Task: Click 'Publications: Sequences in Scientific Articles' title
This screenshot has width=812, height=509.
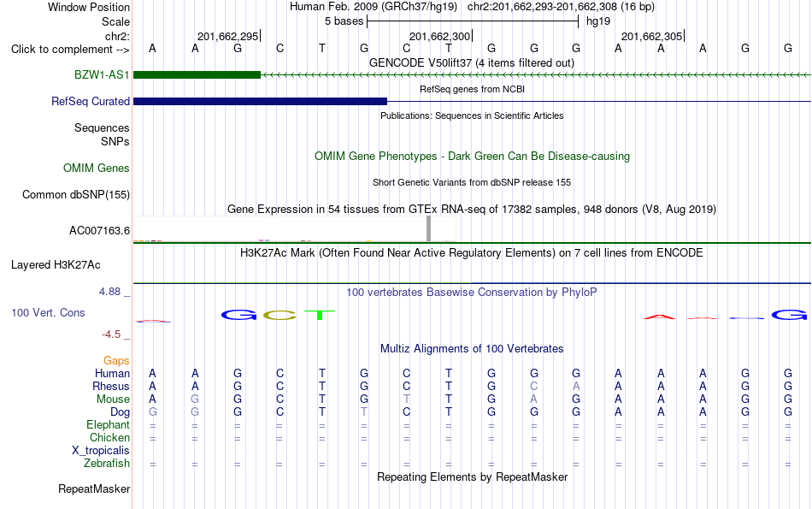Action: [x=472, y=115]
